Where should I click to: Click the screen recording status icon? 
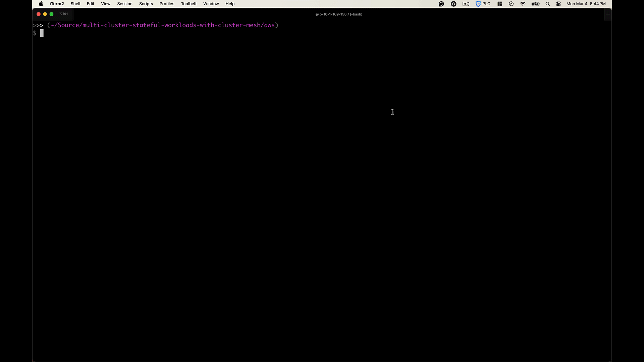click(453, 4)
